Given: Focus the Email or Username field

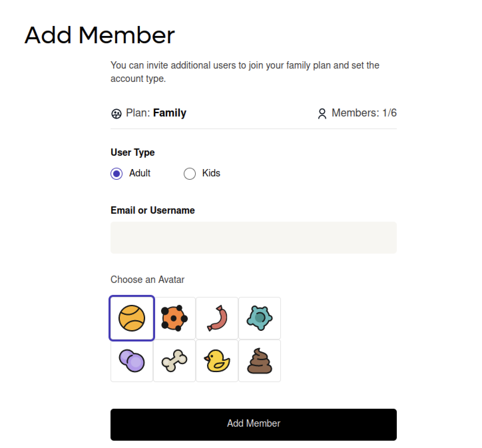Looking at the screenshot, I should pyautogui.click(x=254, y=238).
